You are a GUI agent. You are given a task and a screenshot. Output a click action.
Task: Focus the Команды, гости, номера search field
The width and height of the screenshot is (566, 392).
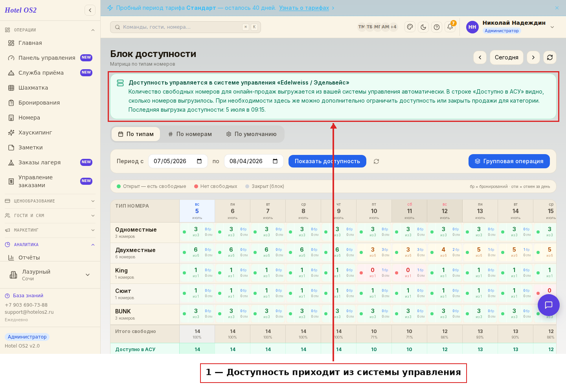coord(186,27)
